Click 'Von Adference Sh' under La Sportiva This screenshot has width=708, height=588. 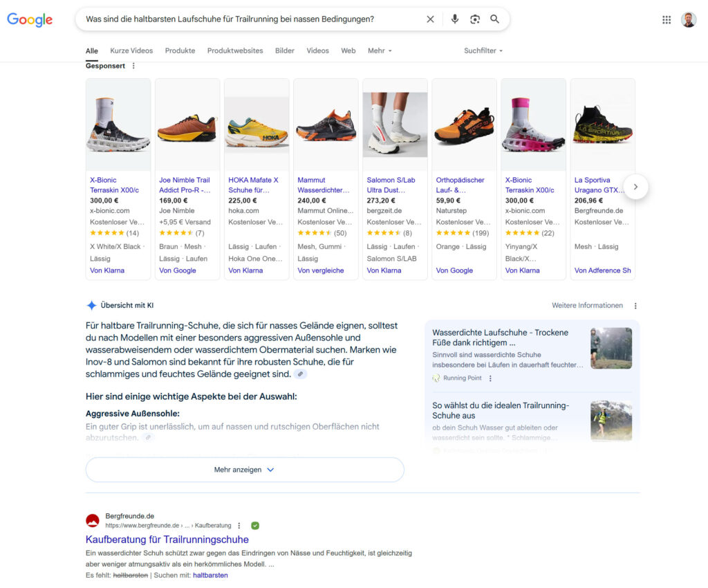pyautogui.click(x=602, y=270)
